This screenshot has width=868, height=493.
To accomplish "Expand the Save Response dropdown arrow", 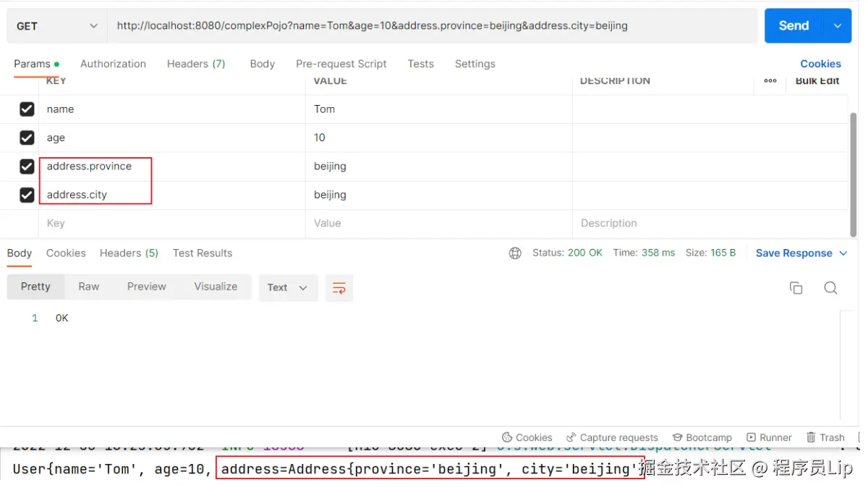I will click(x=843, y=253).
